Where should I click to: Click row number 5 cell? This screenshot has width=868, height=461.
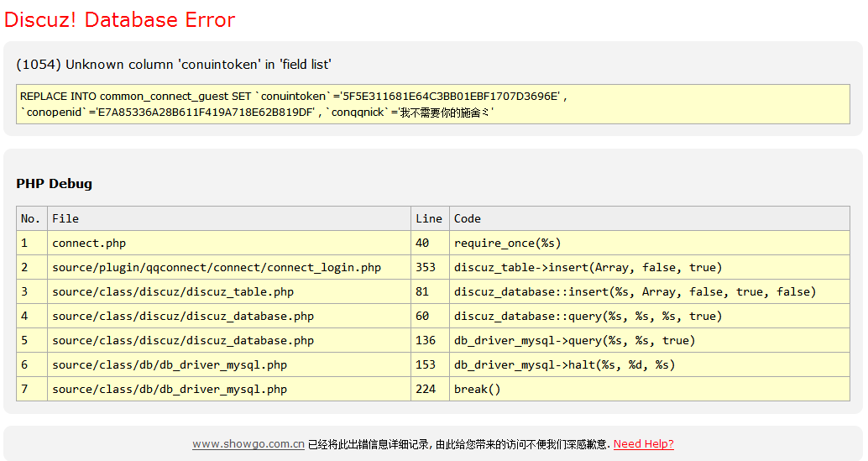pyautogui.click(x=32, y=340)
